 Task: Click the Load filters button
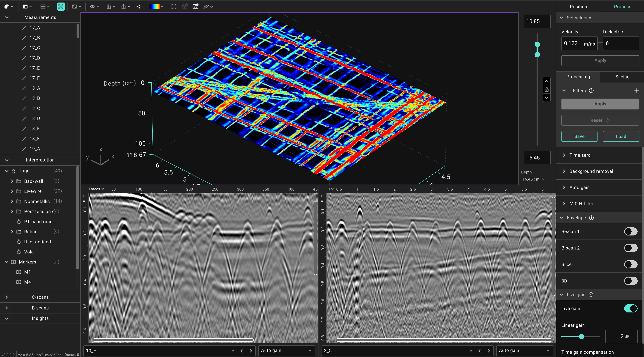(621, 136)
